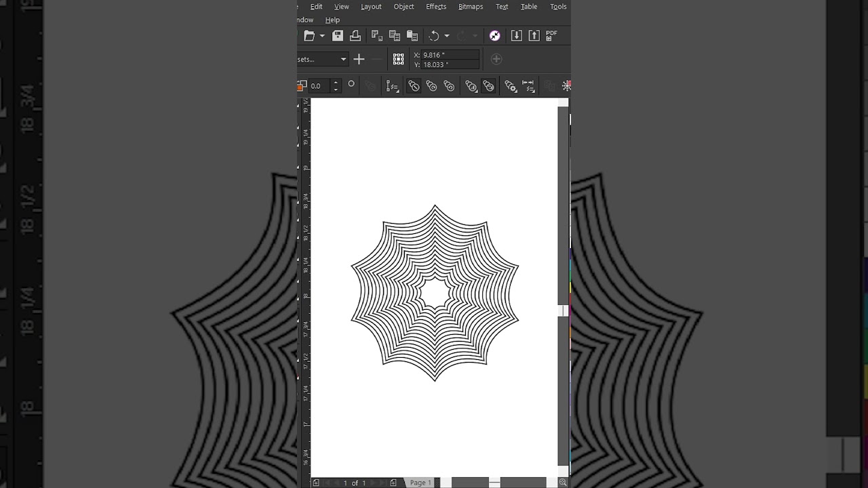Open the Layout menu
This screenshot has width=868, height=488.
click(371, 7)
